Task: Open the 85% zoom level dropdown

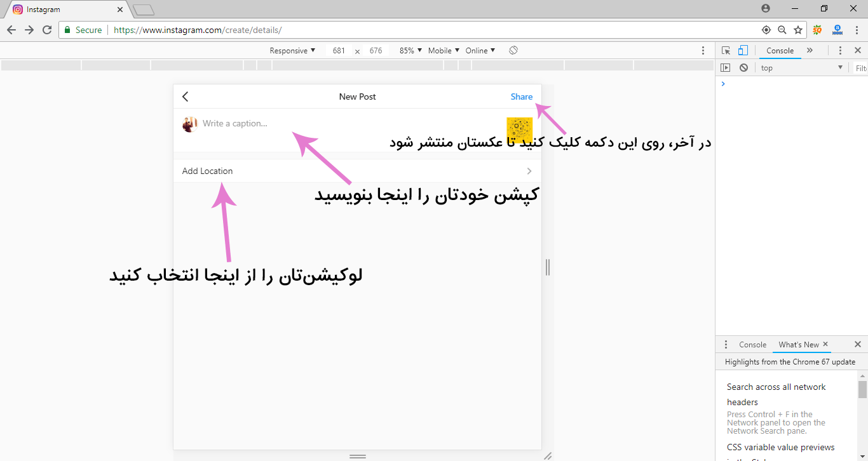Action: point(410,51)
